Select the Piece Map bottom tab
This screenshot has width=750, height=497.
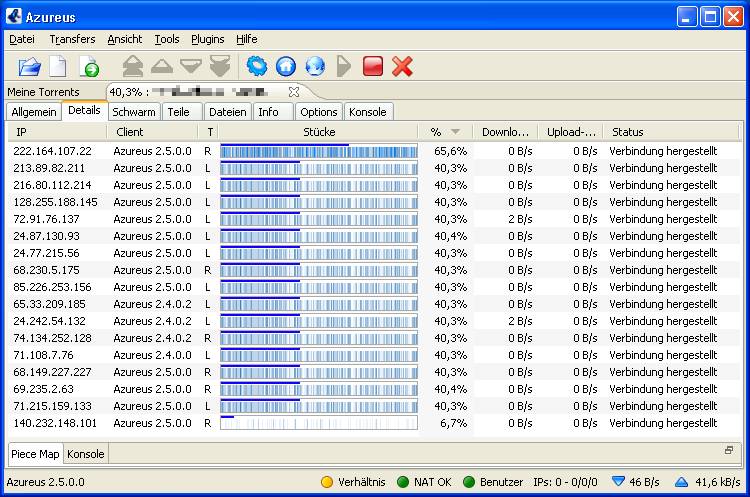click(35, 454)
